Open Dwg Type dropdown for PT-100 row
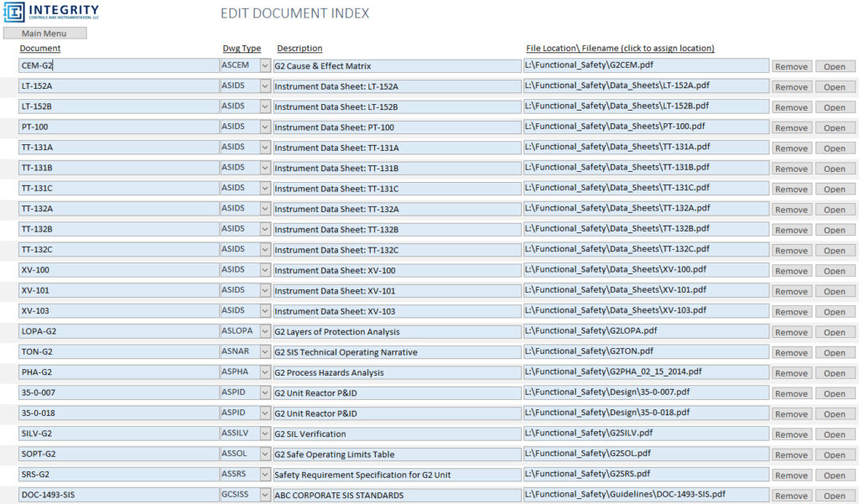Screen dimensions: 859x504 pos(265,127)
